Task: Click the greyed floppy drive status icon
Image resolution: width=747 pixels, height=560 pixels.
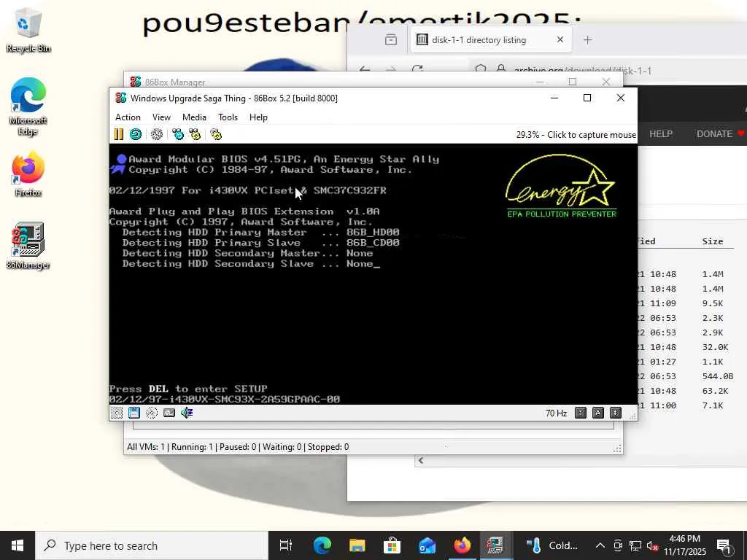Action: [x=116, y=413]
